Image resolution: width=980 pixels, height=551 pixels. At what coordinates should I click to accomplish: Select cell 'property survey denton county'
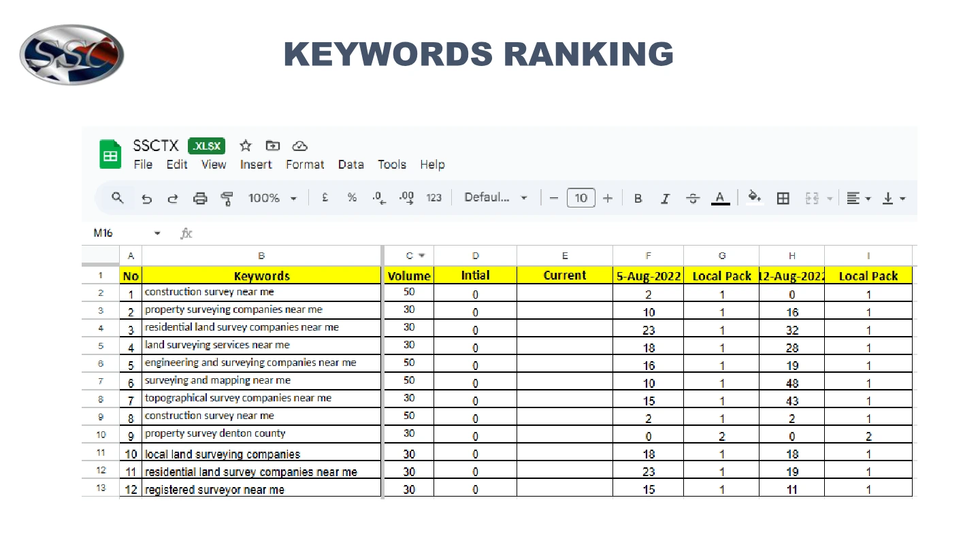click(261, 434)
